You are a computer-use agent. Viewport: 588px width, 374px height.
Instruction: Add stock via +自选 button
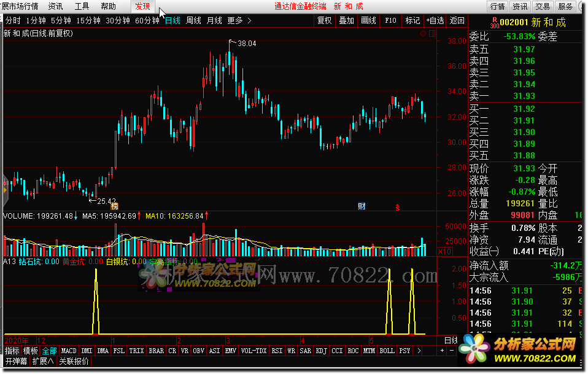tap(435, 21)
